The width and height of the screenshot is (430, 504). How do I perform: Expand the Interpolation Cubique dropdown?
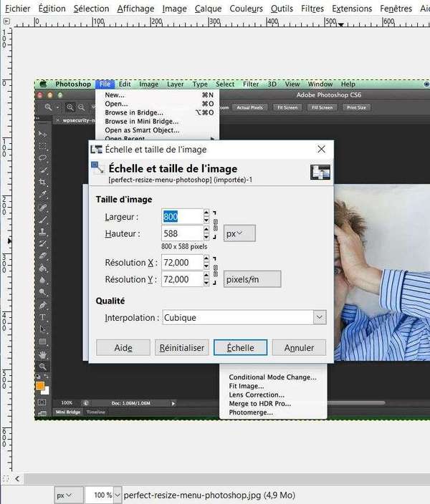319,317
